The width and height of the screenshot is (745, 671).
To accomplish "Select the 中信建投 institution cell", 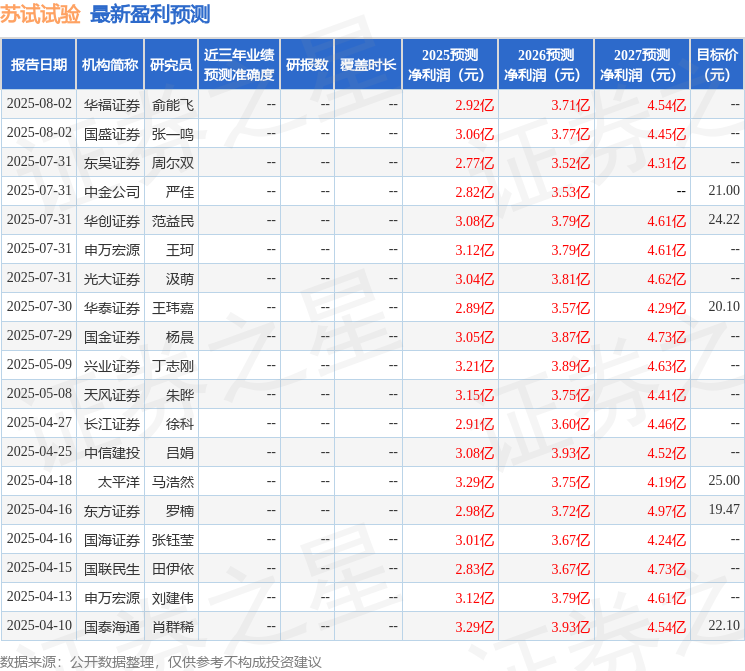I will click(112, 453).
